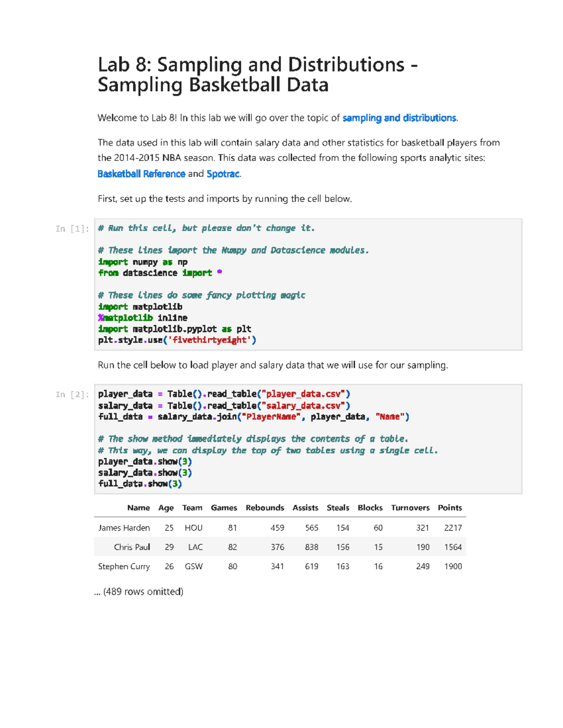The width and height of the screenshot is (563, 728).
Task: Click the Team column header
Action: click(x=192, y=508)
